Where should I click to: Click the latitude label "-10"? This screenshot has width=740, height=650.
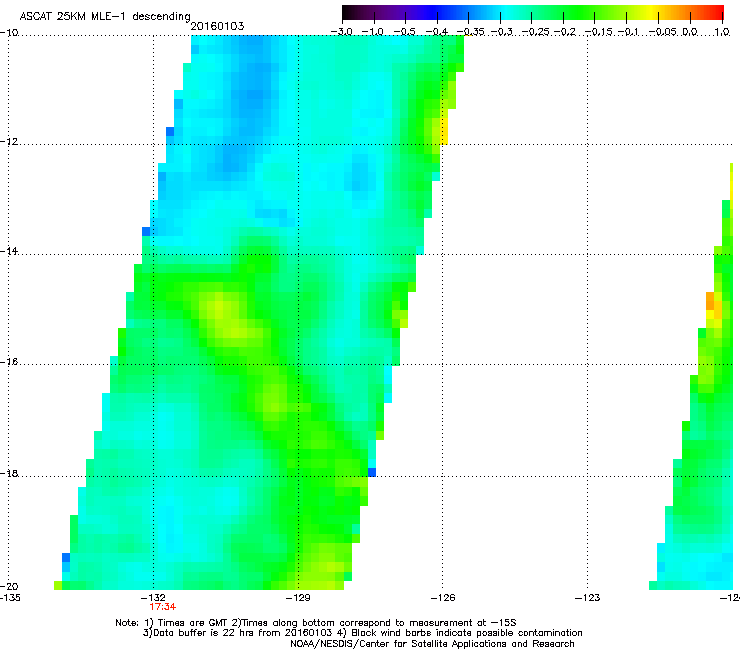pyautogui.click(x=9, y=32)
